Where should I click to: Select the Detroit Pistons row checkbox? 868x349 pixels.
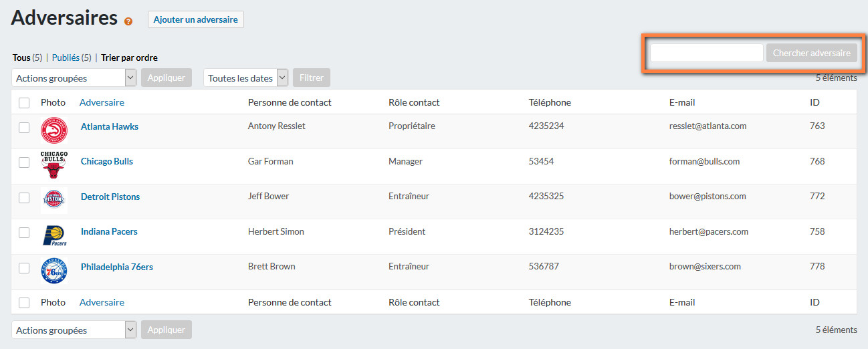tap(24, 198)
